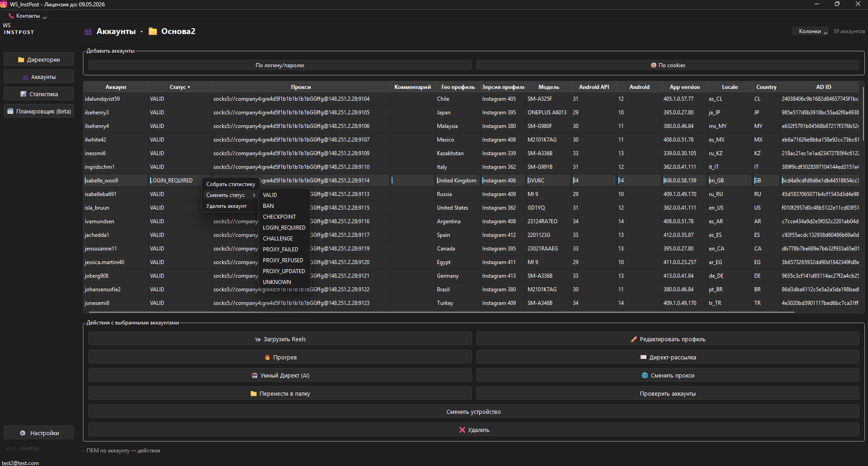Open the Колонки dropdown
The image size is (868, 466).
(812, 31)
